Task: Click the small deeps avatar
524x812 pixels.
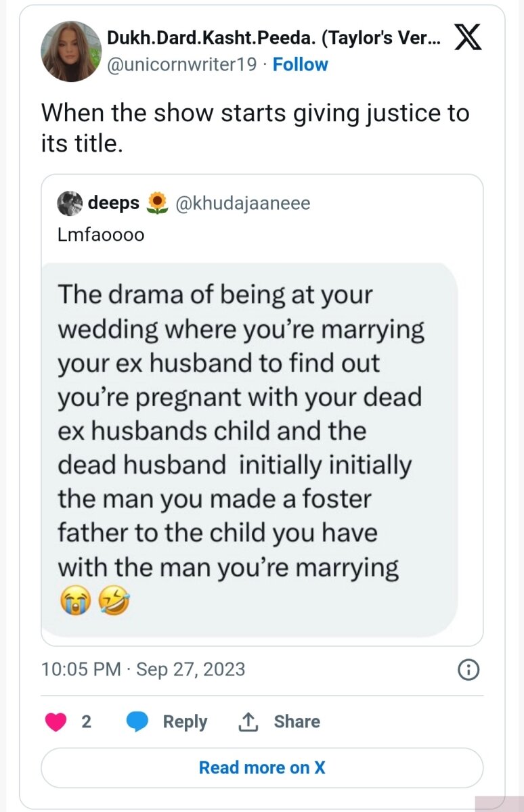Action: (70, 203)
